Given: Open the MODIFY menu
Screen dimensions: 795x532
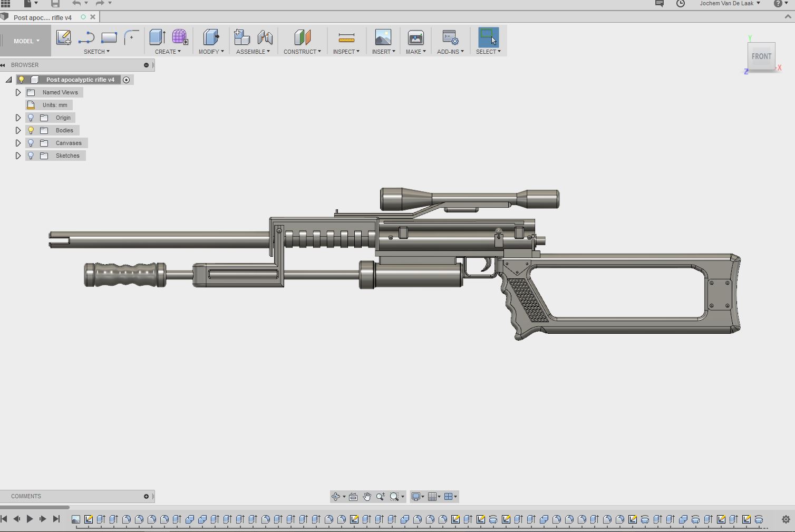Looking at the screenshot, I should 211,52.
